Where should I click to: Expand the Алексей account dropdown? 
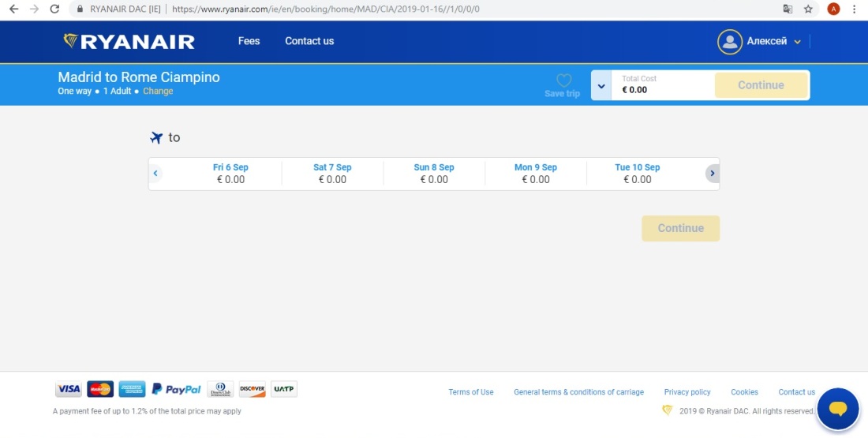click(x=797, y=42)
